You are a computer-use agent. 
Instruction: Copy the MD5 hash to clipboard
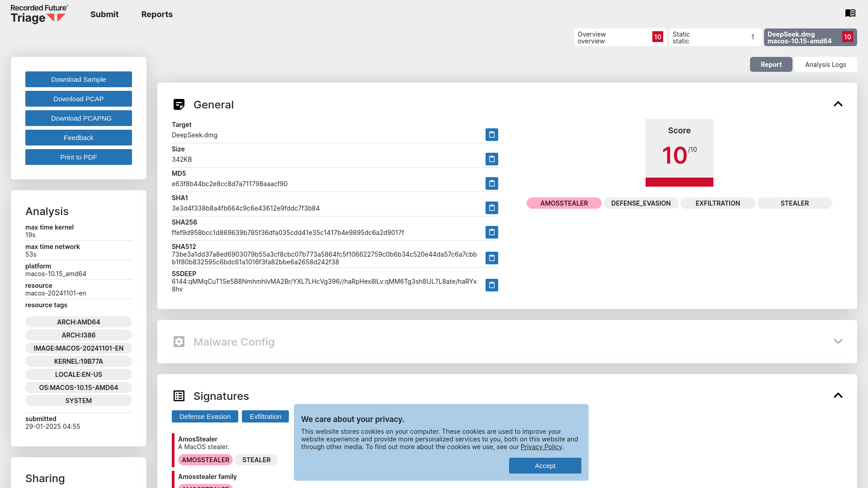(491, 183)
